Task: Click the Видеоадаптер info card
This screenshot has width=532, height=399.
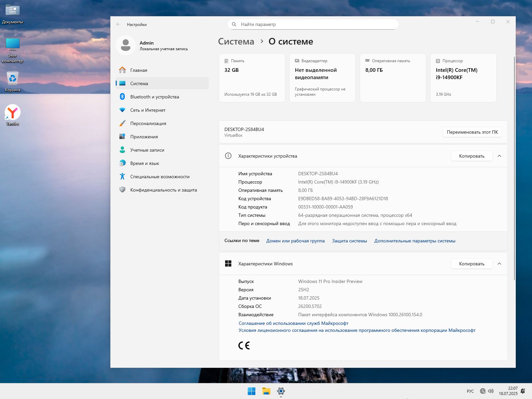Action: 322,78
